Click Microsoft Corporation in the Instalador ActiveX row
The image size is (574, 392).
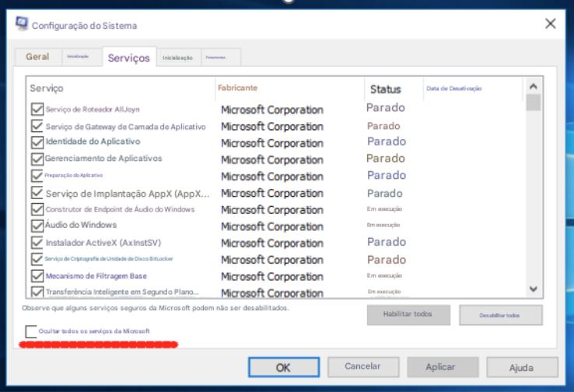(272, 243)
